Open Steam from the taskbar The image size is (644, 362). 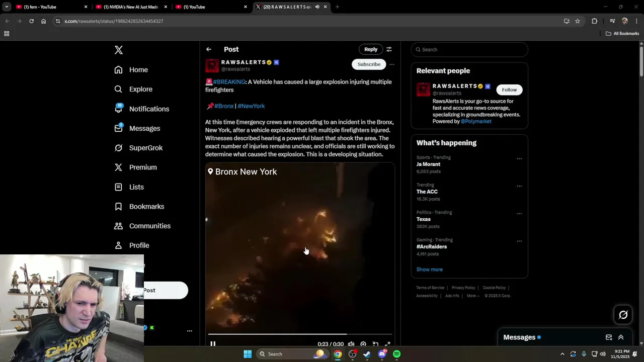point(367,354)
